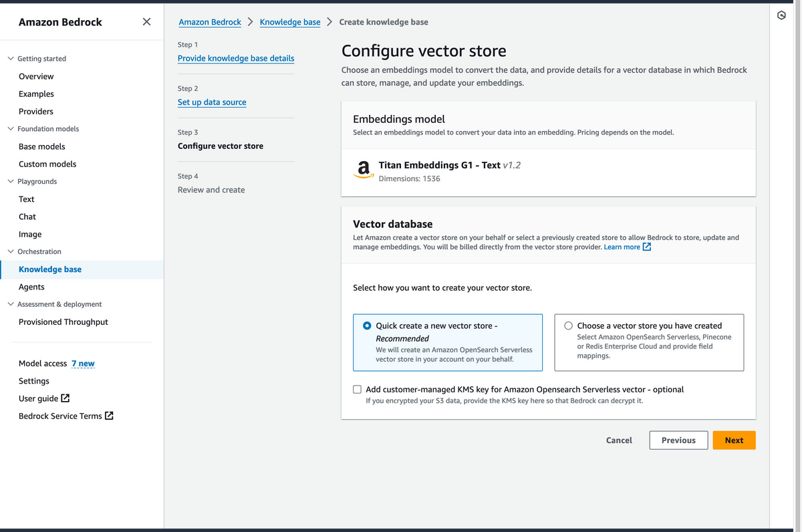Screen dimensions: 802x532
Task: Click the orange Next button
Action: point(734,440)
